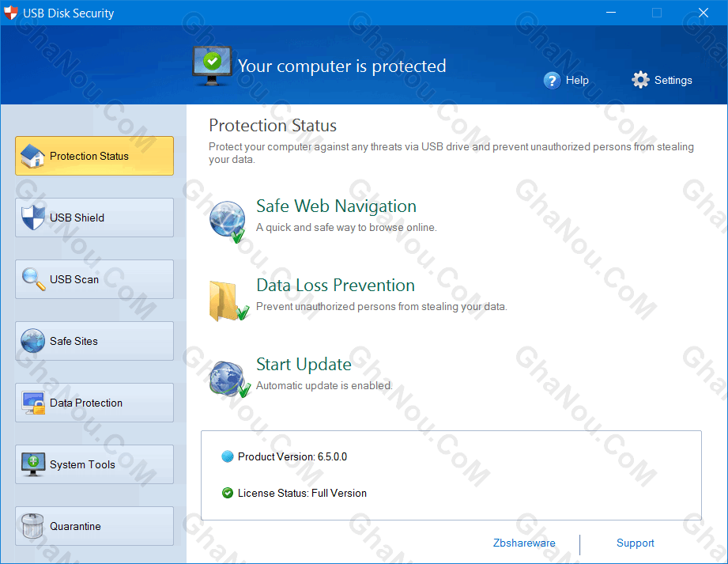Click the blue Help question mark icon
This screenshot has height=564, width=728.
552,81
